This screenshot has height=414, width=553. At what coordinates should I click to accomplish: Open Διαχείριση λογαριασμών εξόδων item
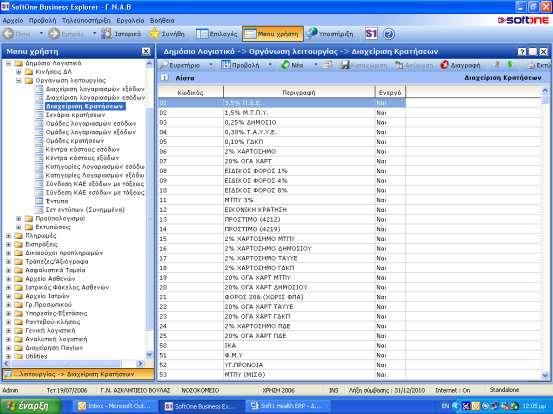pyautogui.click(x=95, y=89)
